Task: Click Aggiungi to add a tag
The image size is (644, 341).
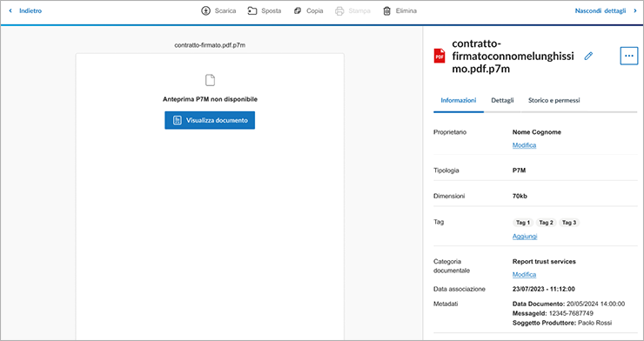Action: pyautogui.click(x=525, y=237)
